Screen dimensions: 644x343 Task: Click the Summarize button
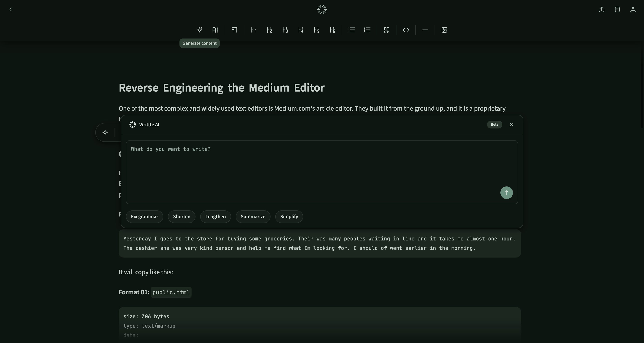(x=253, y=216)
